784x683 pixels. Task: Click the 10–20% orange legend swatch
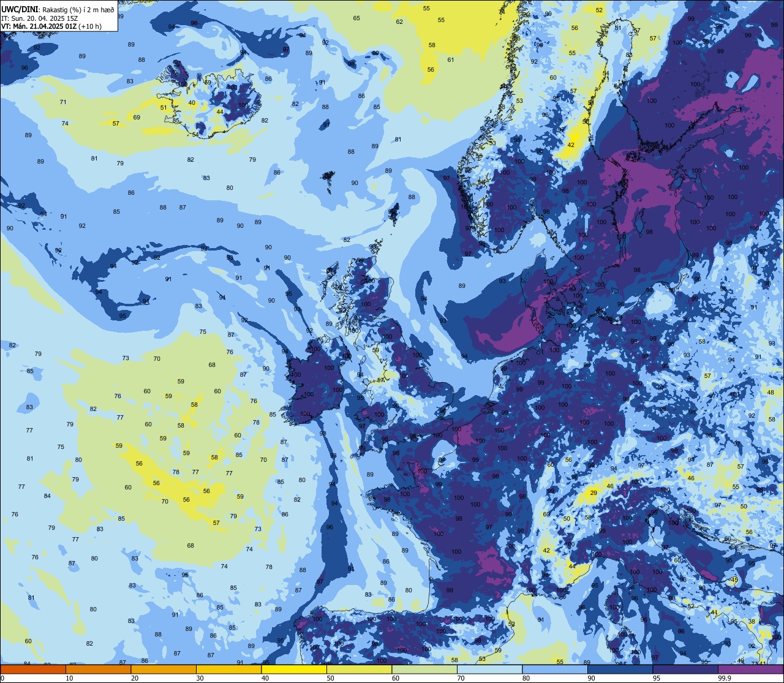point(98,669)
